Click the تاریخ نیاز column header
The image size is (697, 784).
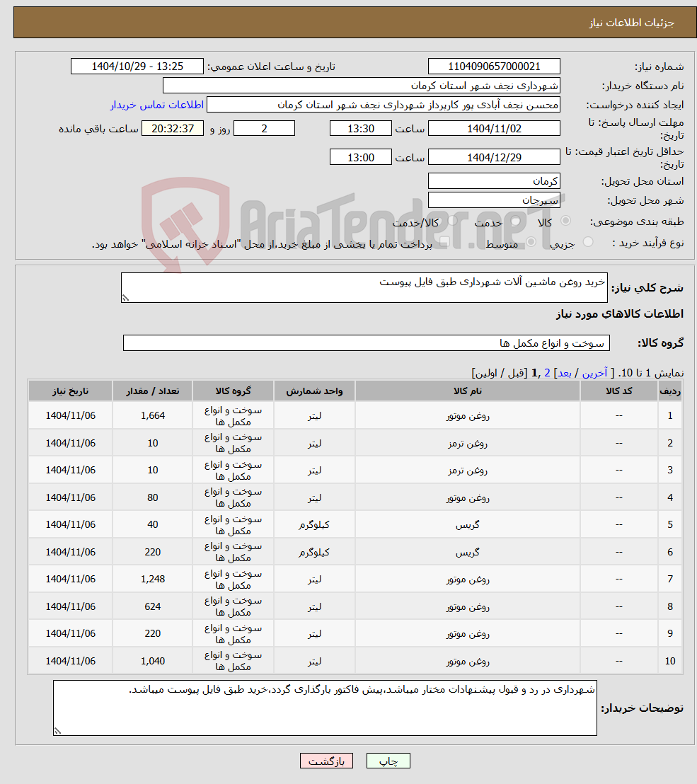[71, 391]
